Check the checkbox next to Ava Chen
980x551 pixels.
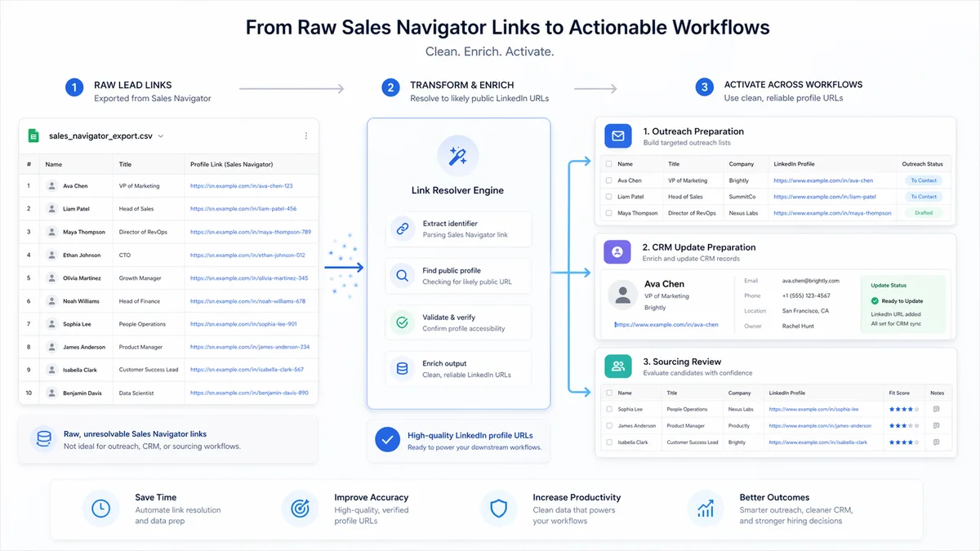click(x=608, y=180)
